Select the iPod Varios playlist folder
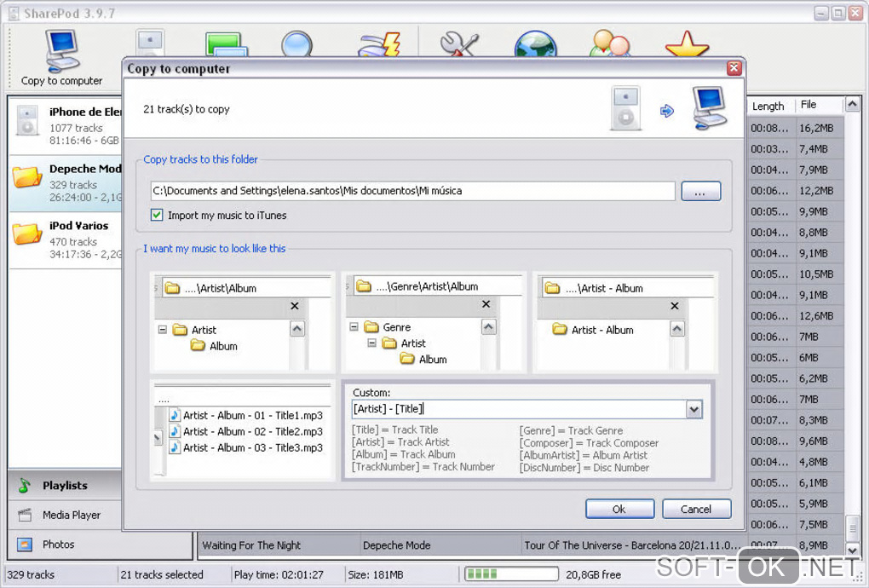 coord(66,240)
